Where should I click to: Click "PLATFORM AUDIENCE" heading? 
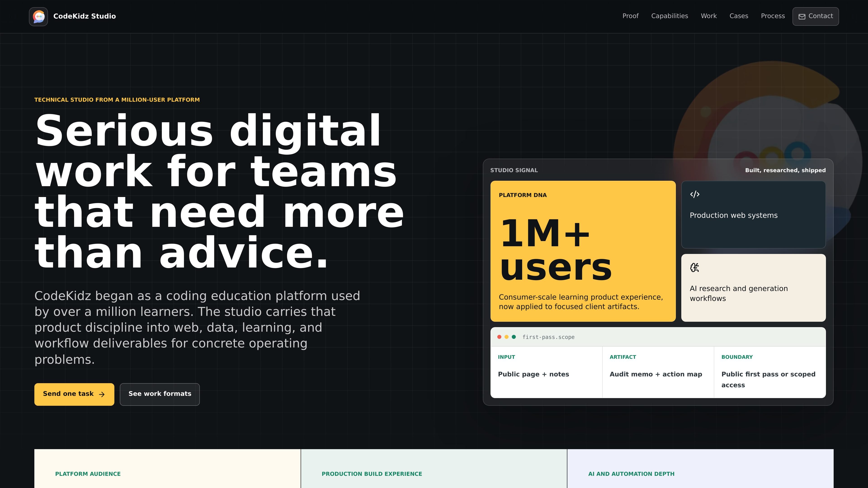click(x=88, y=474)
